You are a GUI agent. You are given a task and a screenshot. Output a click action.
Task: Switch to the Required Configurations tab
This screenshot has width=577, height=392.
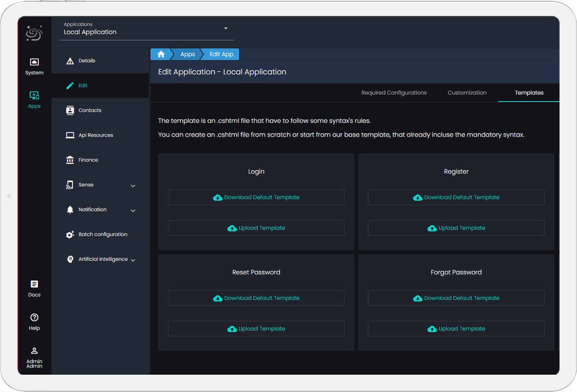(x=394, y=93)
